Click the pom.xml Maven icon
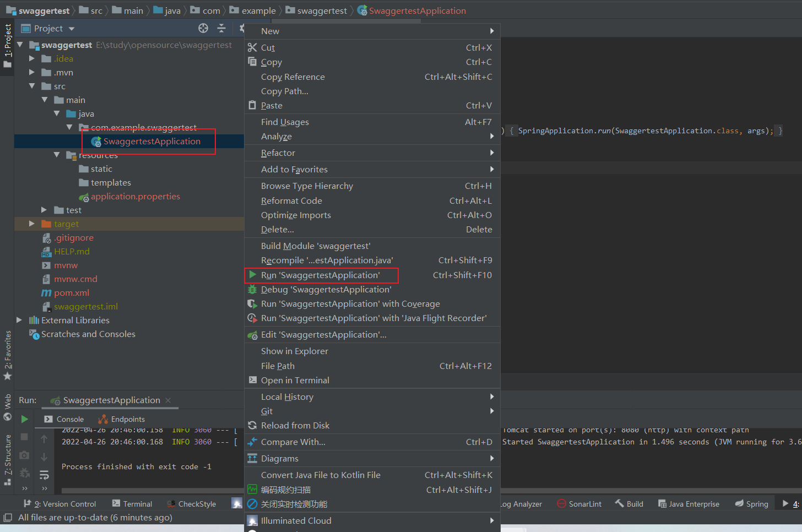The width and height of the screenshot is (802, 532). click(x=46, y=293)
